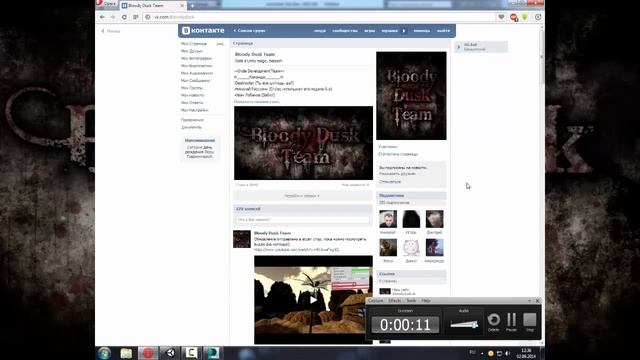This screenshot has height=360, width=640.
Task: Expand the collapsed chat panel arrow on the right
Action: coord(458,47)
